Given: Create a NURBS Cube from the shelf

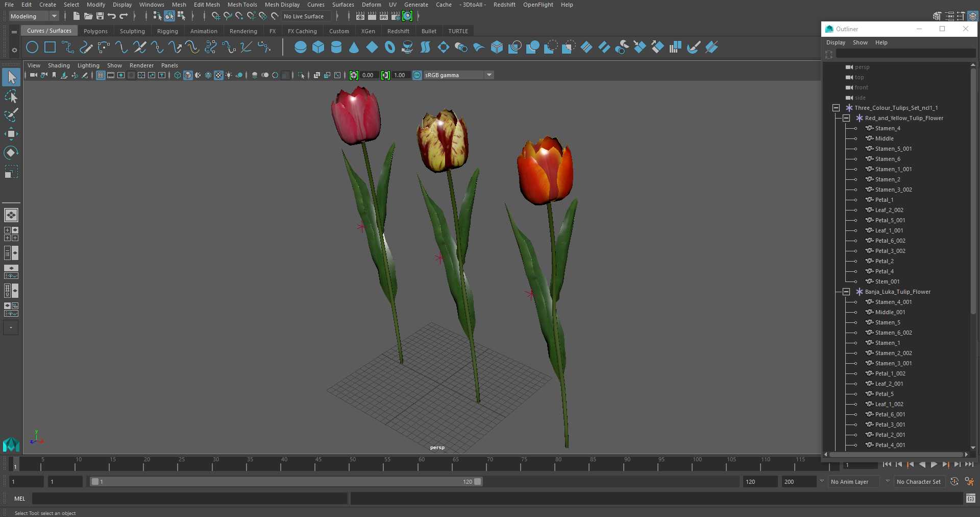Looking at the screenshot, I should [318, 48].
